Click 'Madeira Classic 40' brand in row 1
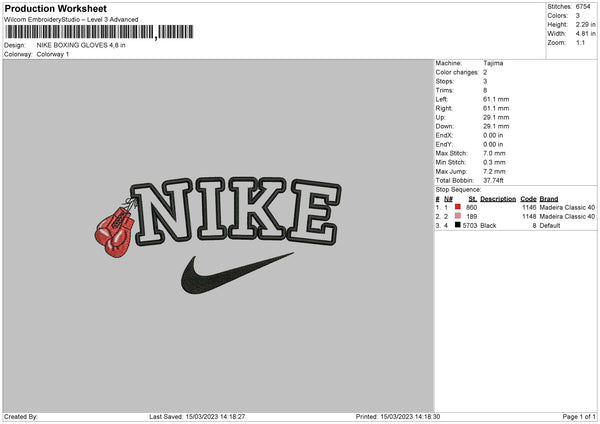 (x=567, y=207)
